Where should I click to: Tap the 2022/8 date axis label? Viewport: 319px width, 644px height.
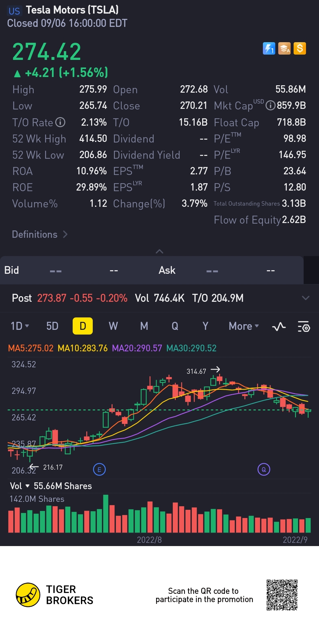[149, 540]
